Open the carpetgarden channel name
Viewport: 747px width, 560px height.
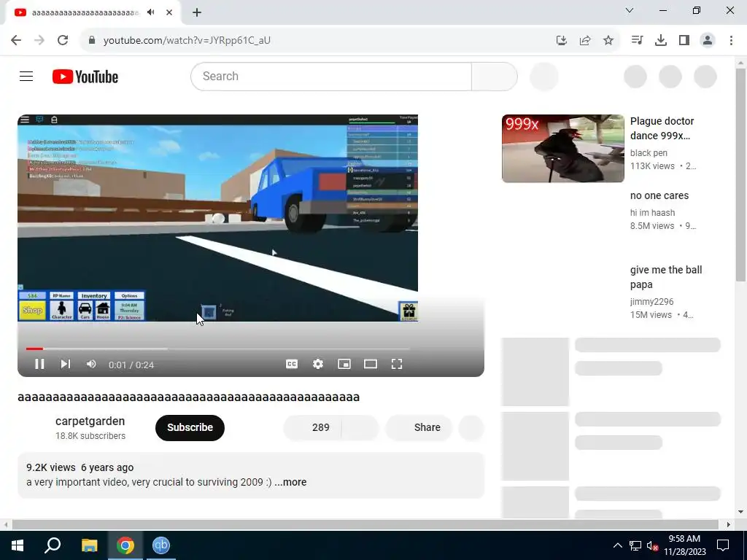(x=90, y=421)
